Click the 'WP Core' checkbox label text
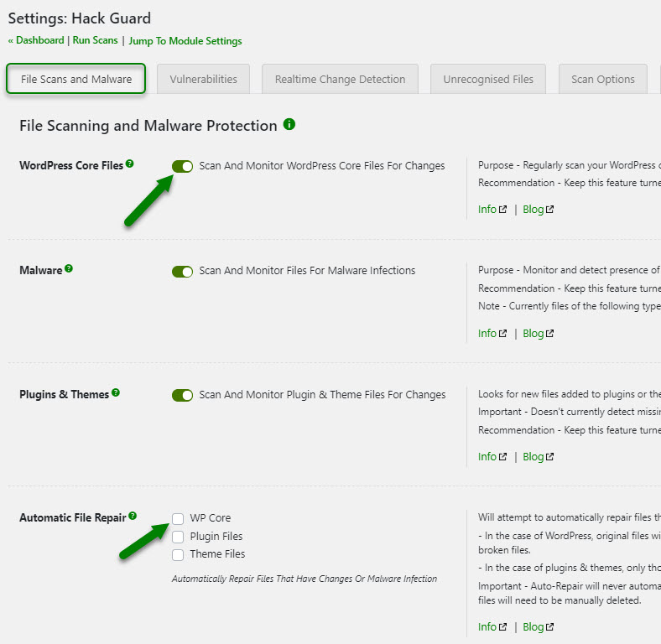661x644 pixels. coord(211,518)
